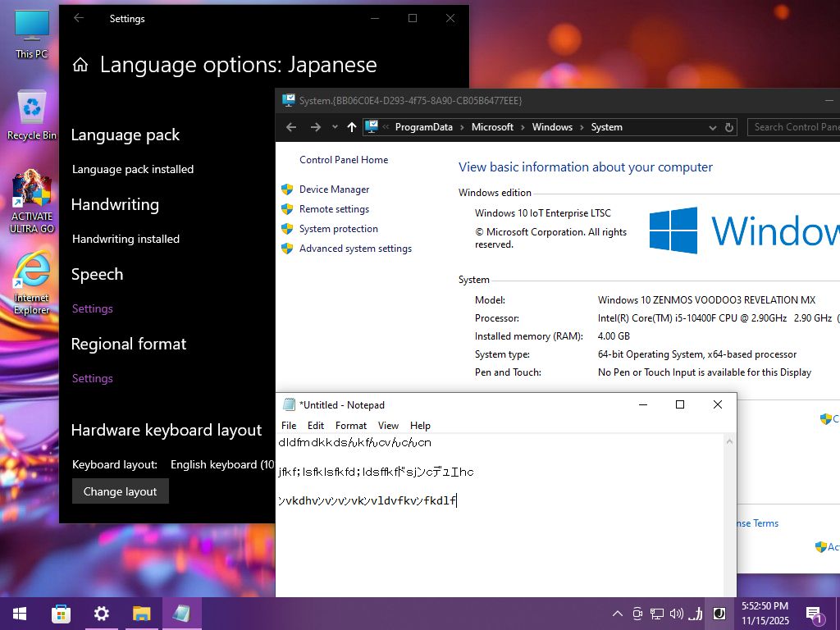Viewport: 840px width, 630px height.
Task: Open notification center icon
Action: click(815, 614)
